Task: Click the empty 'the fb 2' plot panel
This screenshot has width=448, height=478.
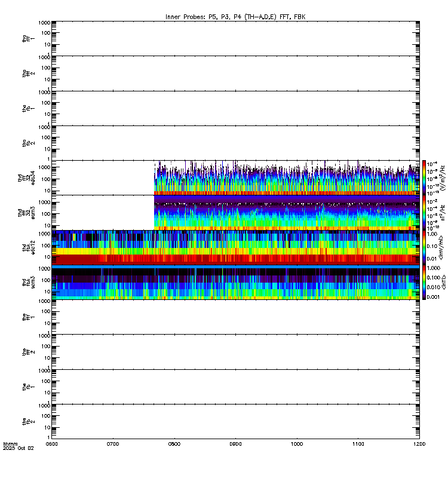Action: (235, 422)
